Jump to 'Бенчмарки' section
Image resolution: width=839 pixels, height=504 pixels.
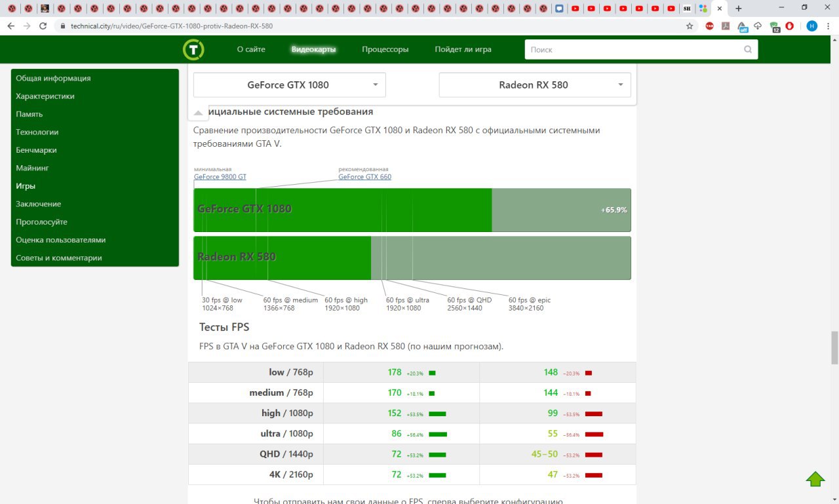tap(36, 150)
